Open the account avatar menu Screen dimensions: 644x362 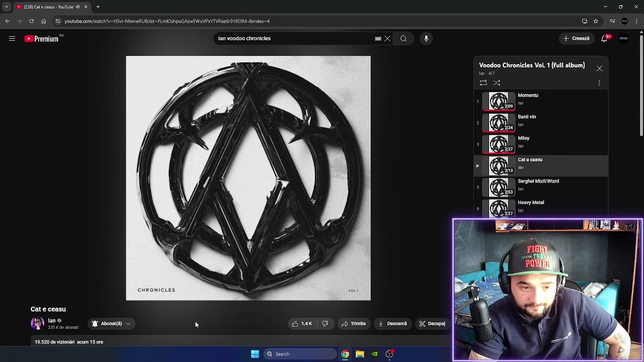(624, 39)
